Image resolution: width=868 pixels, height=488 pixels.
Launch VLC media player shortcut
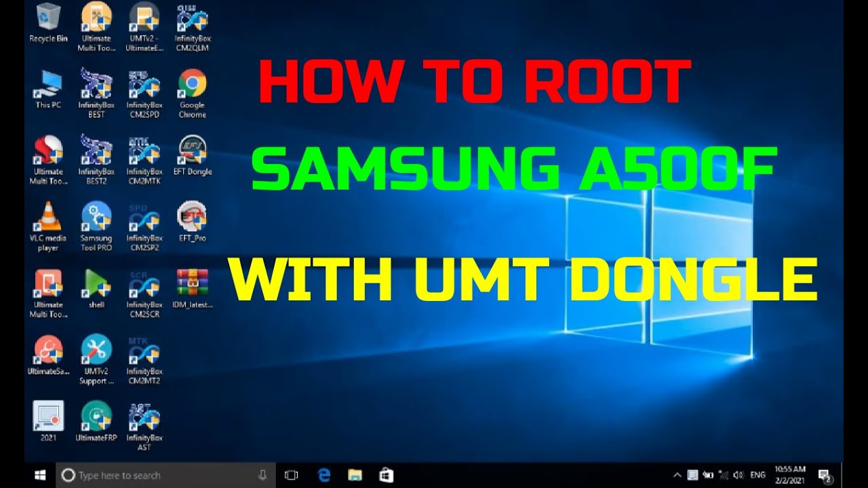48,227
